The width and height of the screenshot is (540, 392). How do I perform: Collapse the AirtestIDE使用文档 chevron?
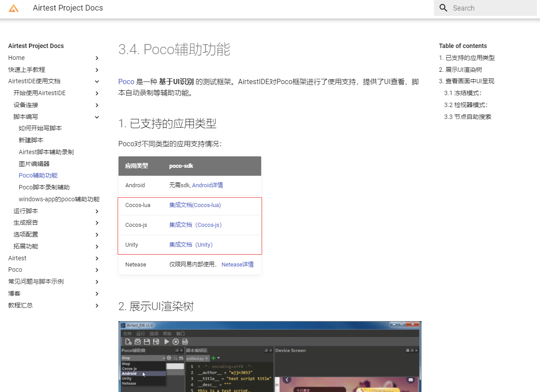(x=97, y=81)
